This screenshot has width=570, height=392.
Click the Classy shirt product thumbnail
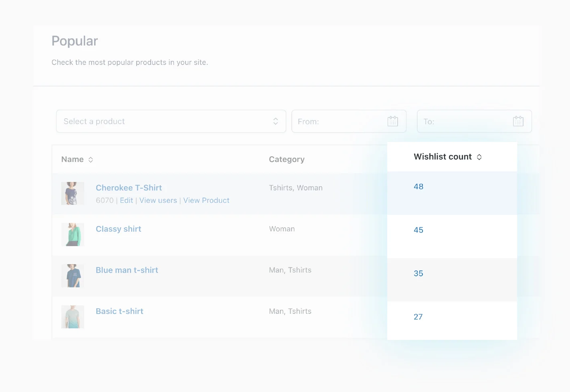(x=73, y=234)
